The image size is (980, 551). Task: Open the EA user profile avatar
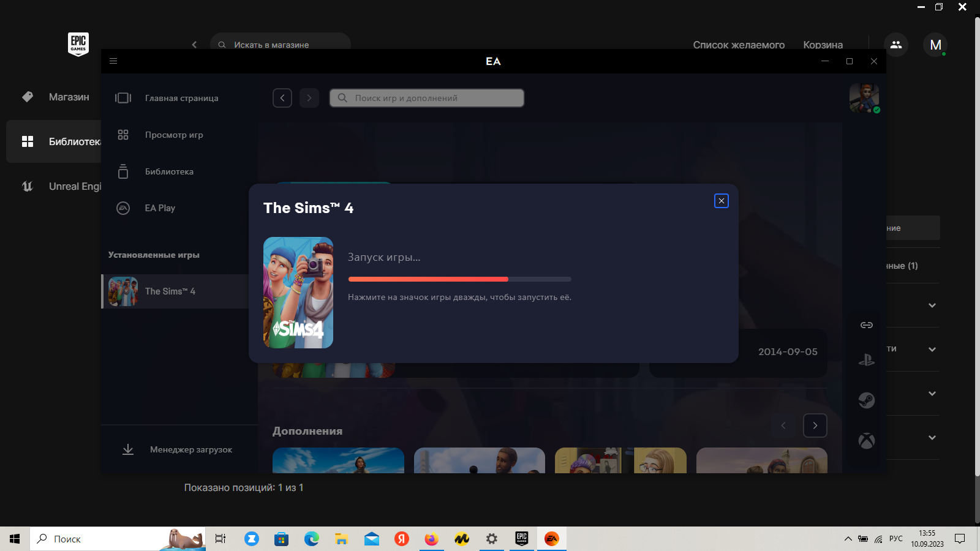click(864, 98)
